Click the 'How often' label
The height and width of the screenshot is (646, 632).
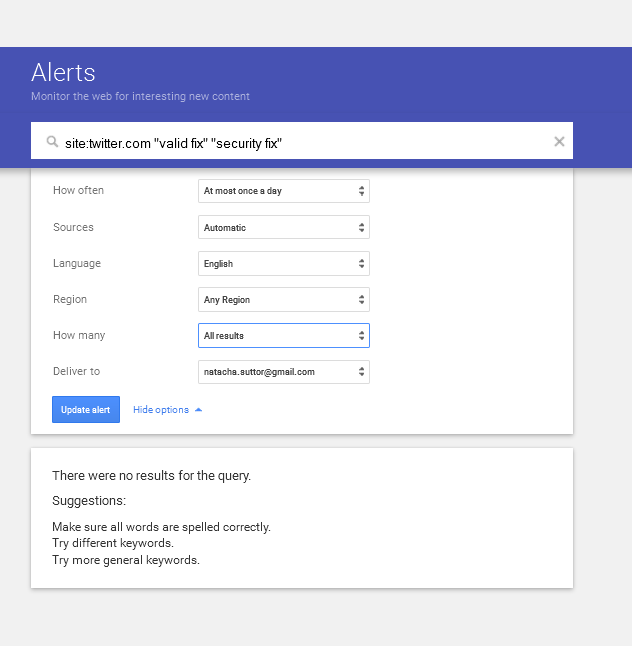coord(78,190)
